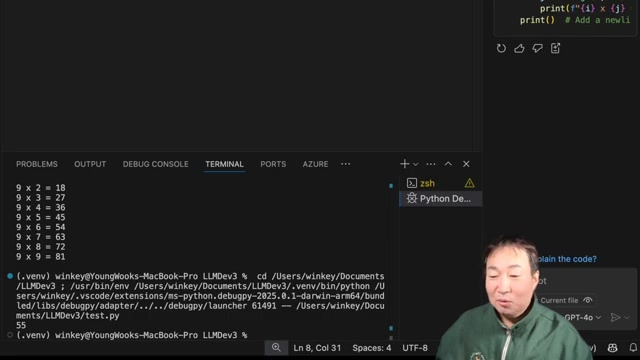Toggle the Current file context eye icon
The height and width of the screenshot is (360, 640).
588,300
